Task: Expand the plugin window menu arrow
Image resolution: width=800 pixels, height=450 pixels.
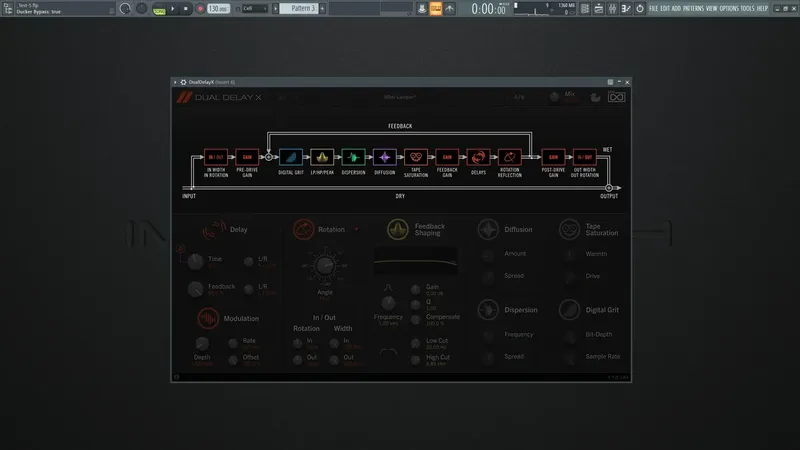Action: (175, 82)
